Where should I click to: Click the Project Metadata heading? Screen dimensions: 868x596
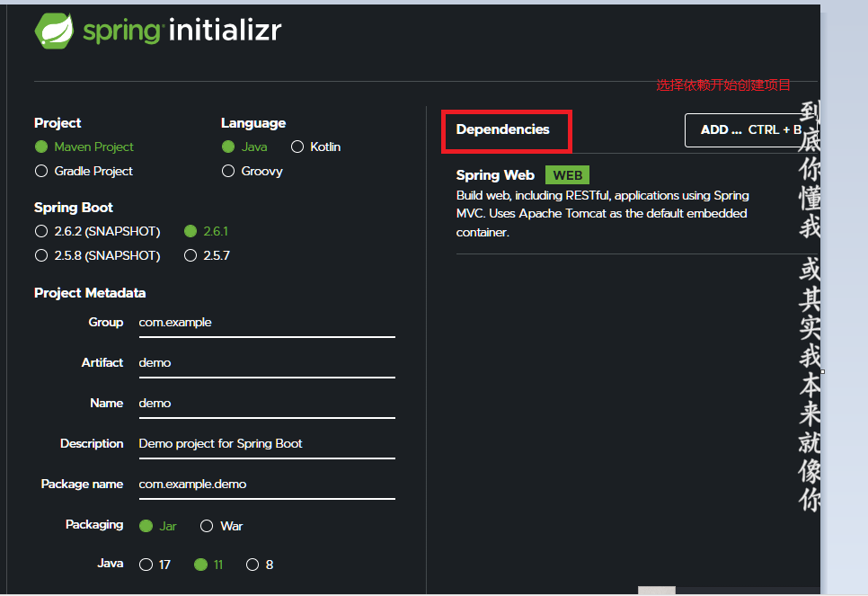90,293
